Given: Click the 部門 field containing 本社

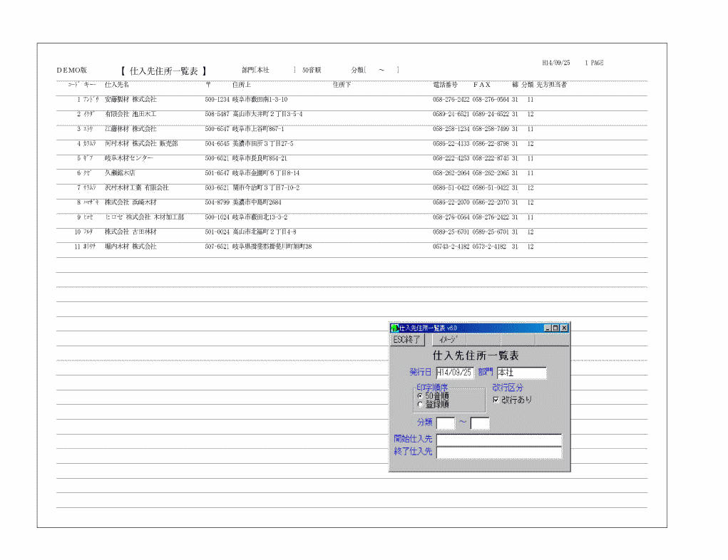Looking at the screenshot, I should coord(521,373).
